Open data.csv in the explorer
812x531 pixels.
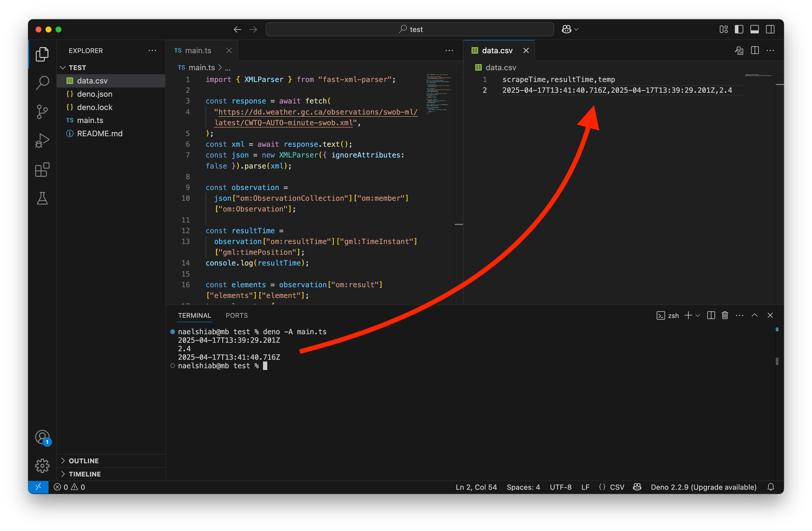click(x=111, y=81)
